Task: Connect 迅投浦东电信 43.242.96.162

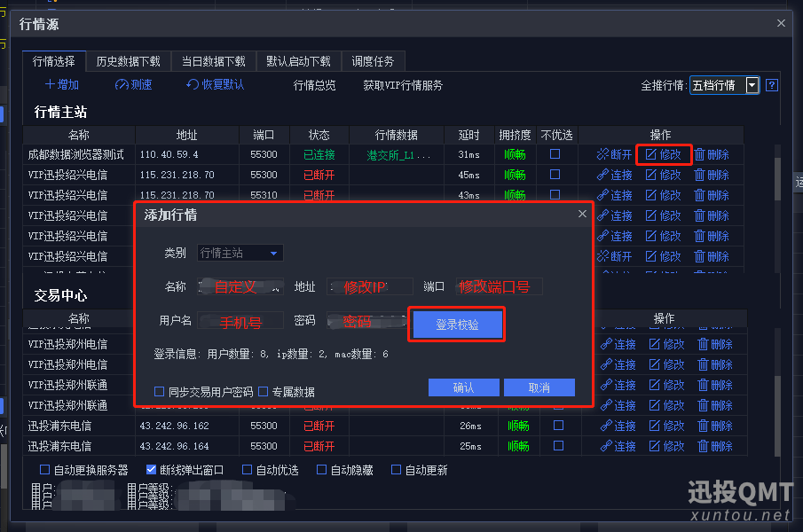Action: click(x=618, y=426)
